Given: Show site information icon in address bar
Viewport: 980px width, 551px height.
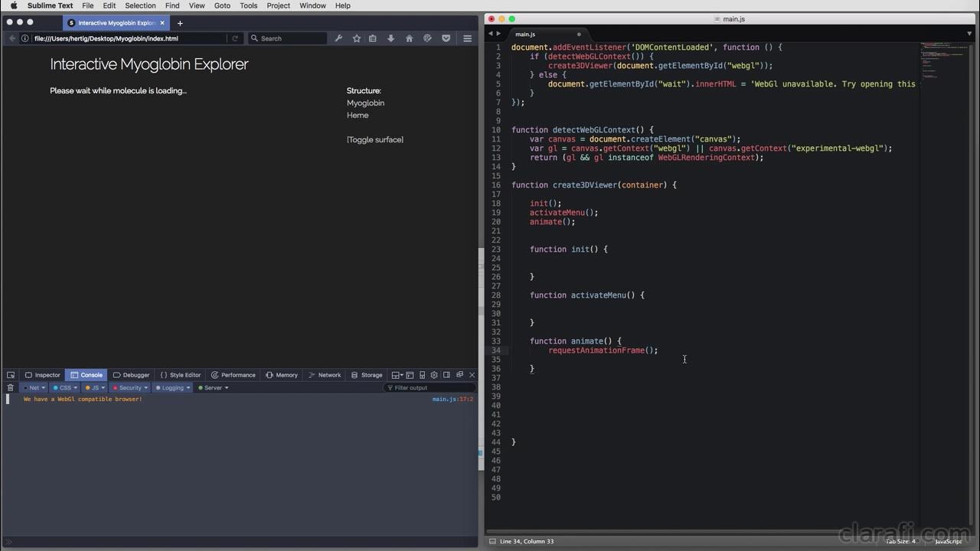Looking at the screenshot, I should [24, 38].
